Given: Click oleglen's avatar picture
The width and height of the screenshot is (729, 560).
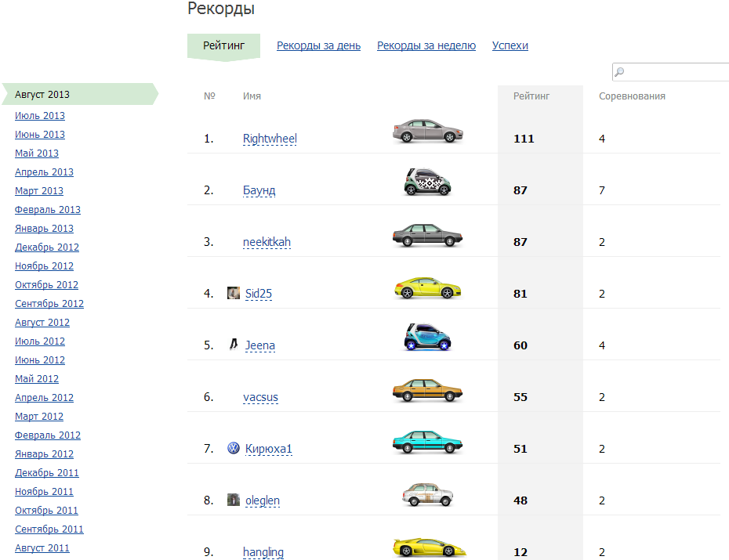Looking at the screenshot, I should tap(234, 500).
